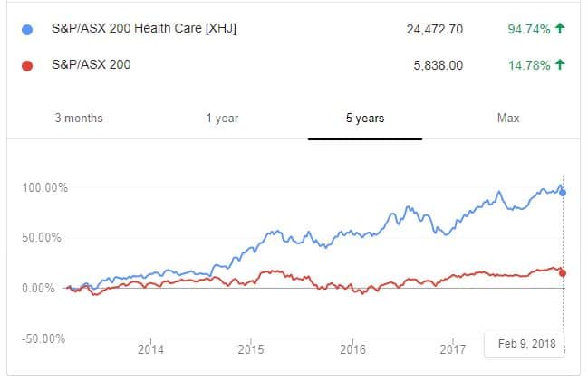Click the 24,472.70 index value
Screen dimensions: 588x381
pos(435,29)
